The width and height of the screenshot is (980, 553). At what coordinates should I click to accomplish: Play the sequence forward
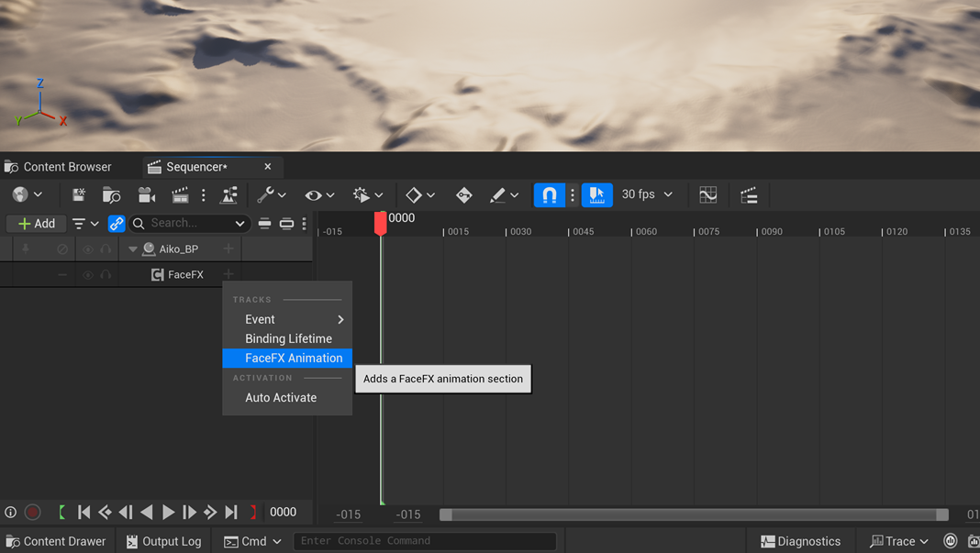(168, 513)
